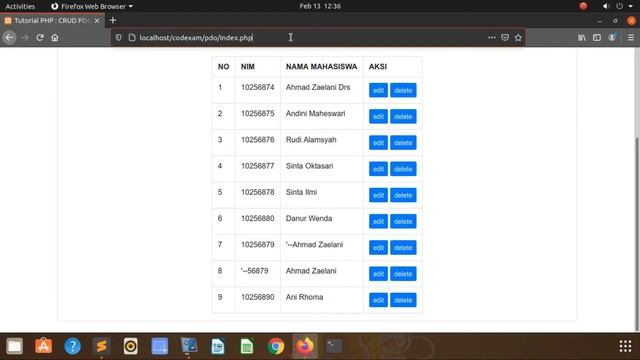Select the Tutorial PHP : CRUD tab
This screenshot has width=640, height=360.
point(52,20)
